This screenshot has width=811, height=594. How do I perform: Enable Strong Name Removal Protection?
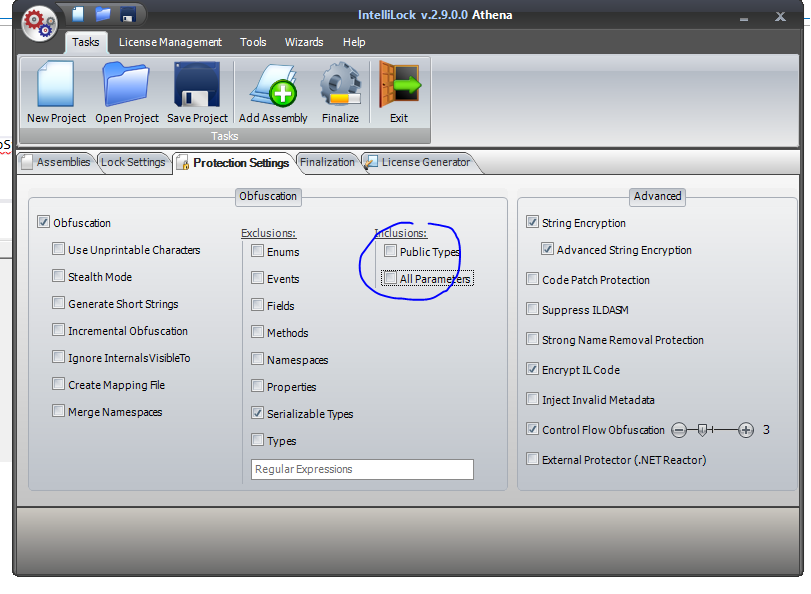click(532, 339)
